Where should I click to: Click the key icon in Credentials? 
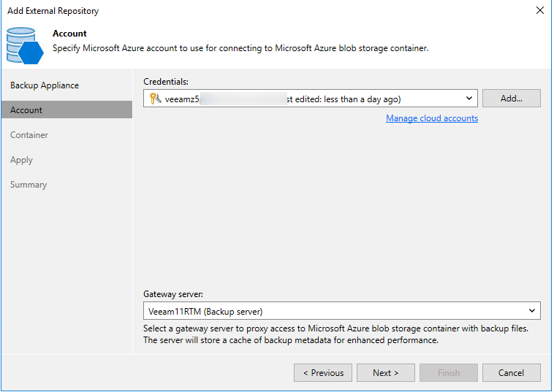pyautogui.click(x=155, y=99)
